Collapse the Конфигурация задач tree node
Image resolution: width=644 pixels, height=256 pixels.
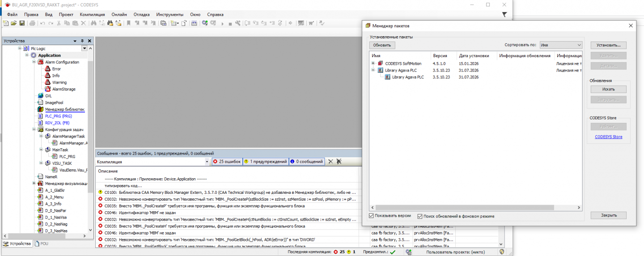coord(34,130)
